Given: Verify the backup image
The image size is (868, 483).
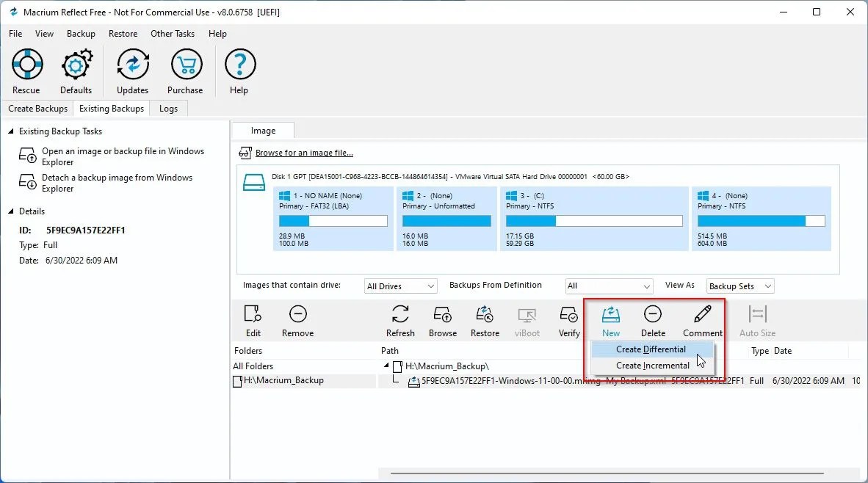Looking at the screenshot, I should [568, 321].
